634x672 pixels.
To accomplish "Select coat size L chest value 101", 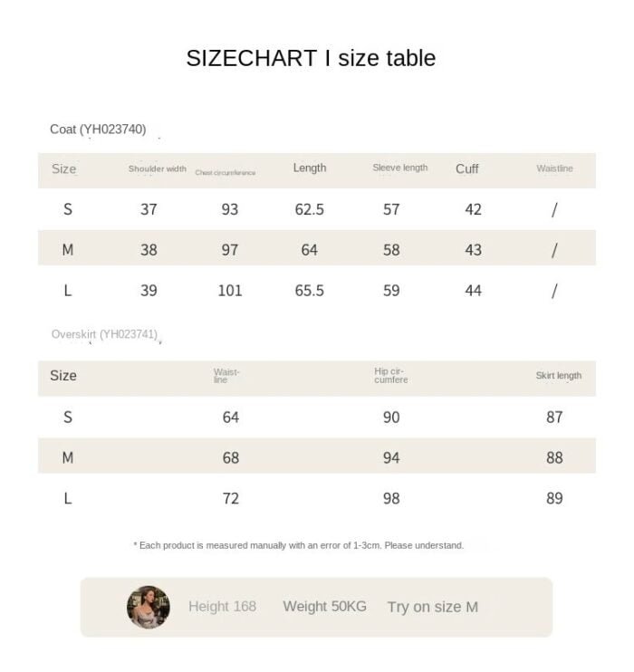I will 230,291.
